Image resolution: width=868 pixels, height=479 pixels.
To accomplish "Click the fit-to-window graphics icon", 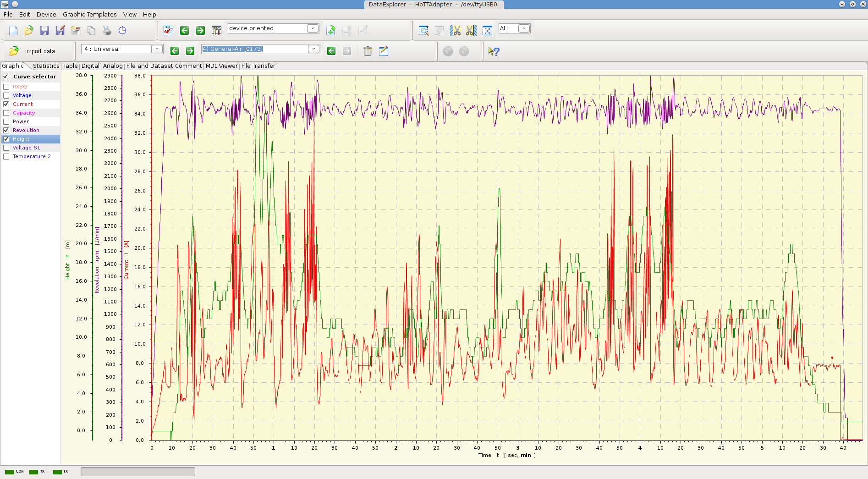I will pos(487,31).
